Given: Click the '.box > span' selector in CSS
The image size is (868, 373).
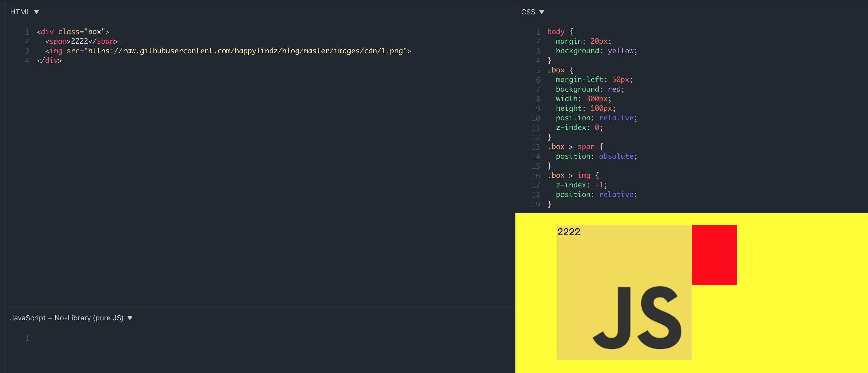Looking at the screenshot, I should pyautogui.click(x=572, y=147).
